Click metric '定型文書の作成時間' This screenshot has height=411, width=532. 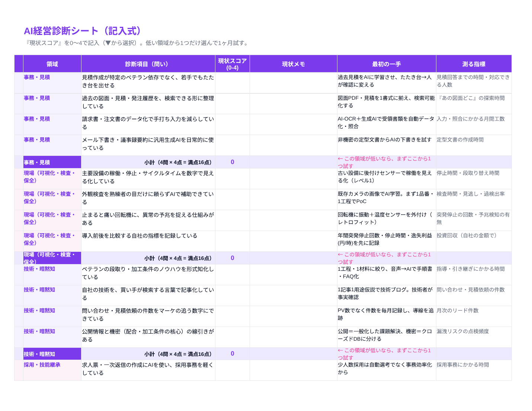(474, 145)
